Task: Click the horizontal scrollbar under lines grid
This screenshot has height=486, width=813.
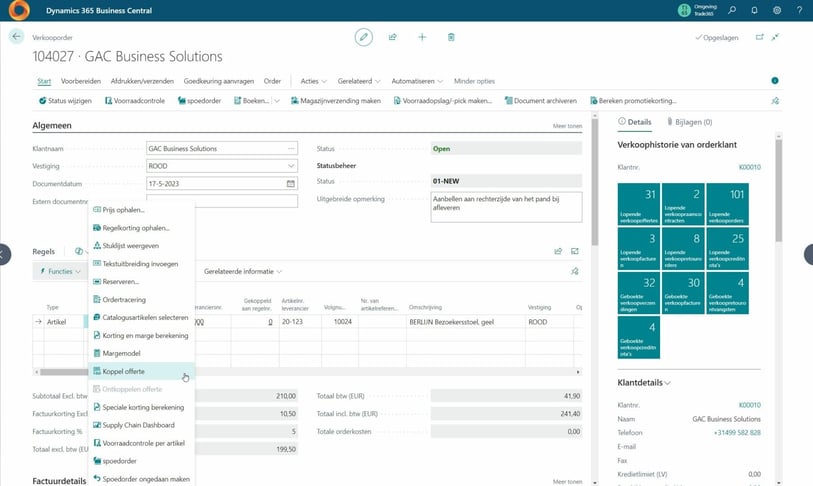Action: [307, 372]
